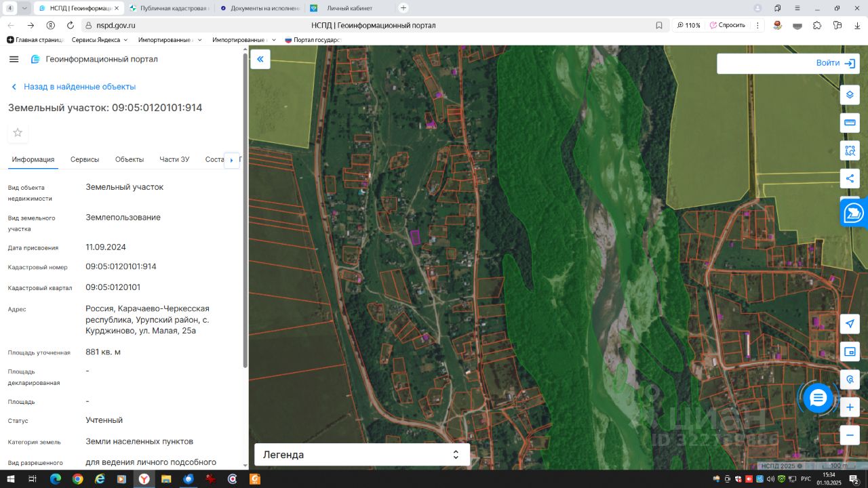The width and height of the screenshot is (868, 488).
Task: Click the Учтенный status value
Action: tap(104, 420)
